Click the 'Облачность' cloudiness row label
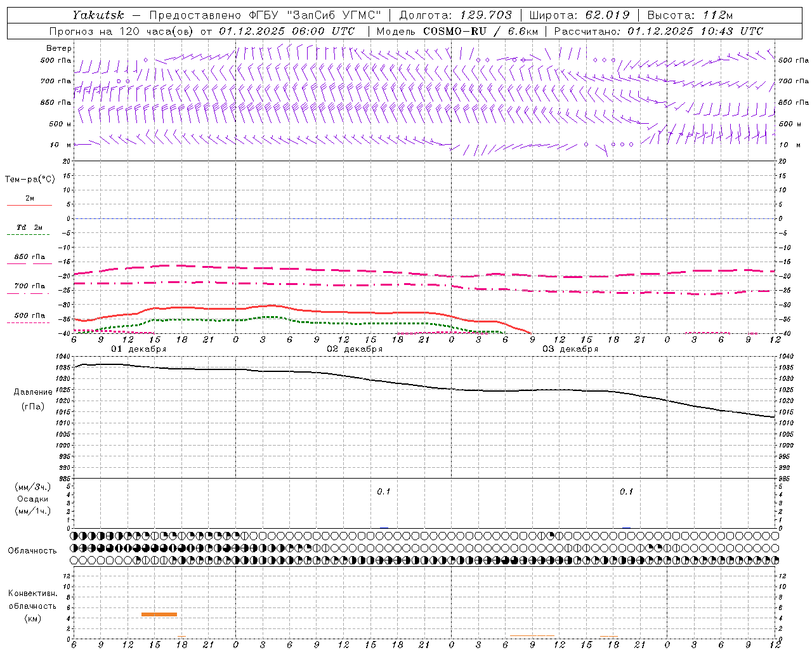The image size is (812, 650). (32, 551)
